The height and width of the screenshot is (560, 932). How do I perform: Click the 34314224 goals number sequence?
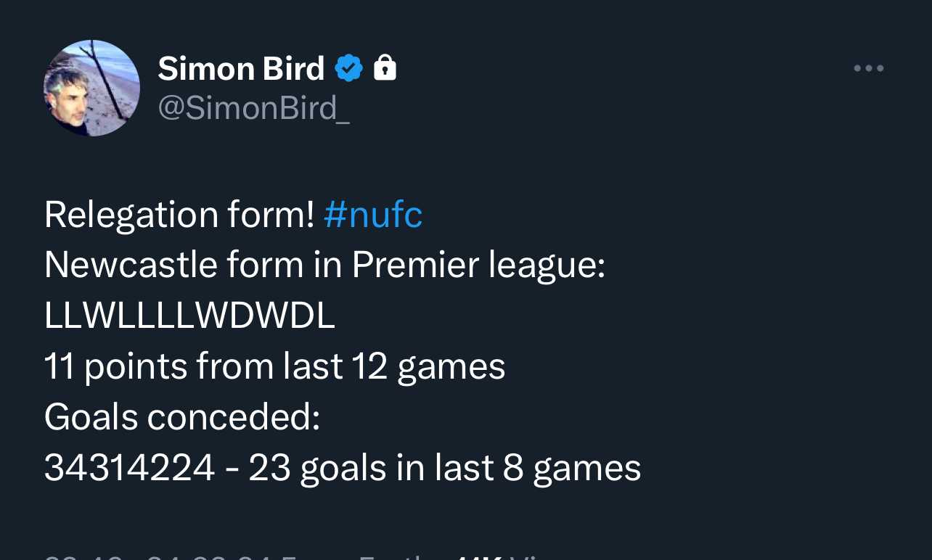130,469
